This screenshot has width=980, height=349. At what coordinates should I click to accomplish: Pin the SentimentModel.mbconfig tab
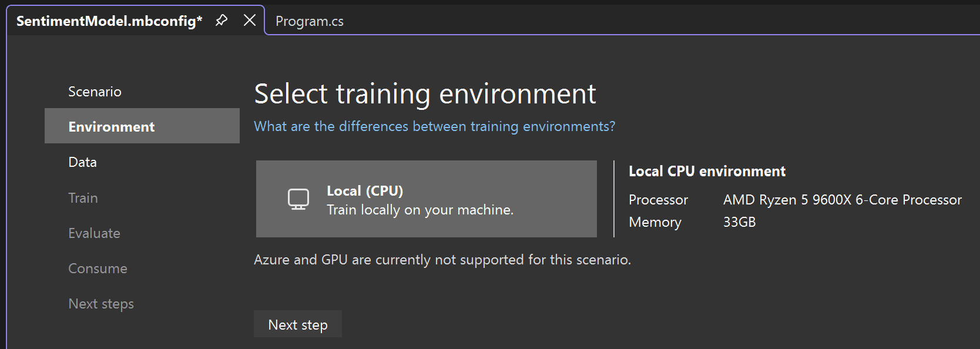click(x=221, y=21)
